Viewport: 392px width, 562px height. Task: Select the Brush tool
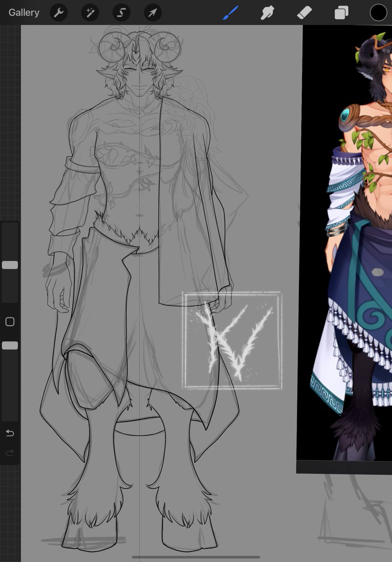point(230,13)
